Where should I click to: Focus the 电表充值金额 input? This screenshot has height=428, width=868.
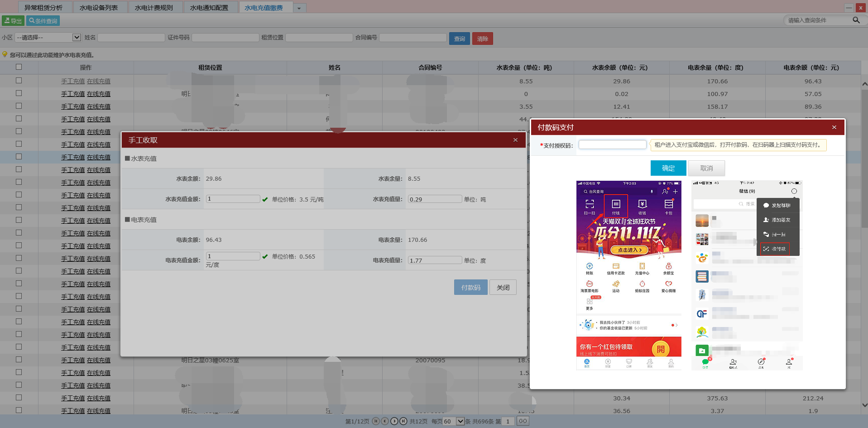[x=233, y=256]
